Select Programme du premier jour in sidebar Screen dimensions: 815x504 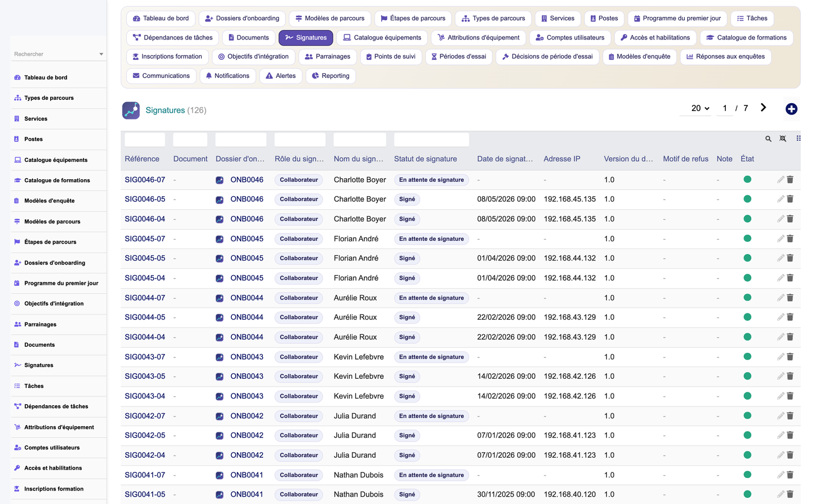point(59,283)
